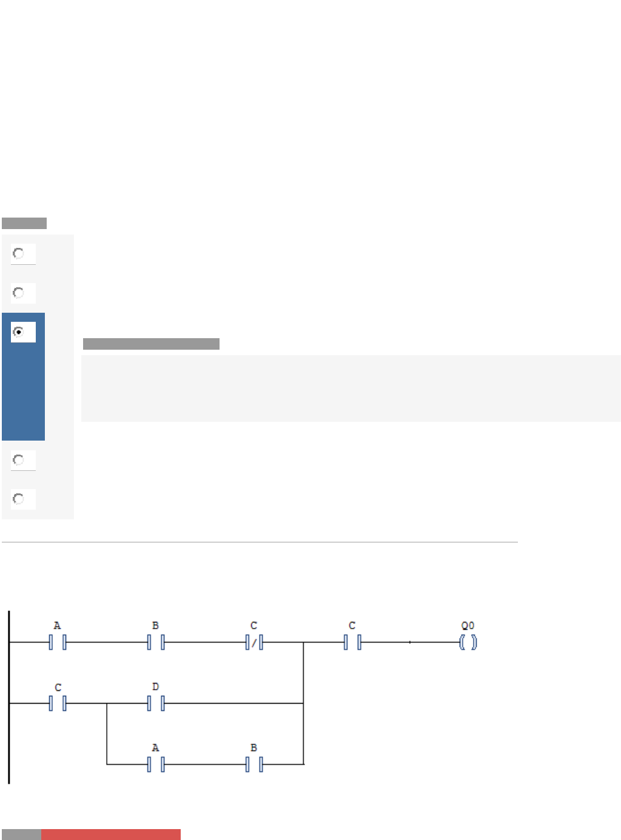Select the normally closed contact C
Image resolution: width=621 pixels, height=840 pixels.
point(254,642)
